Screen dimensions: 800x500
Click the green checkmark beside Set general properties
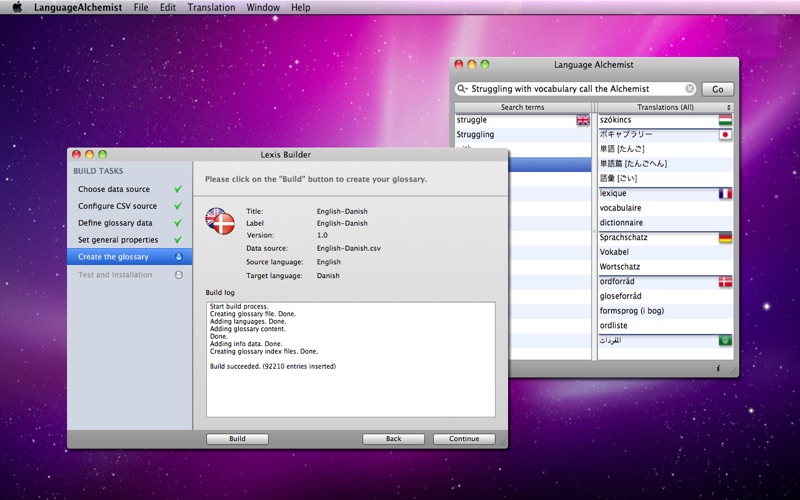(x=178, y=240)
